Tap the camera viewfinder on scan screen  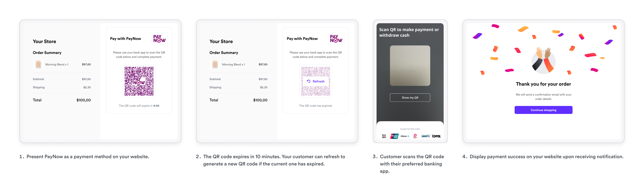(x=410, y=65)
